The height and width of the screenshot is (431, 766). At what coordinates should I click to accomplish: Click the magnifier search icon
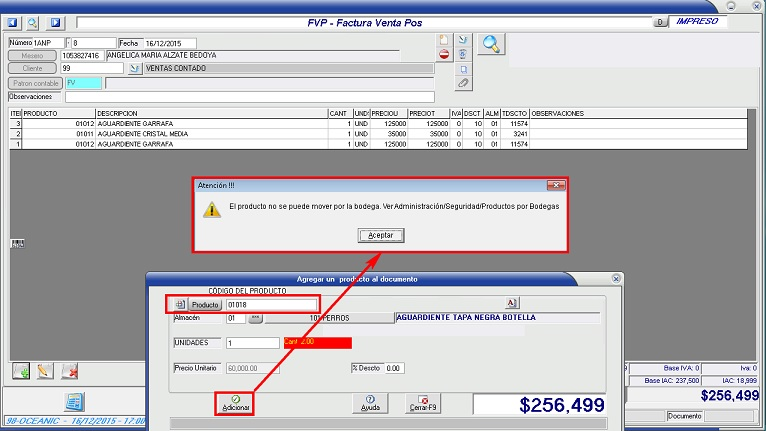(492, 43)
